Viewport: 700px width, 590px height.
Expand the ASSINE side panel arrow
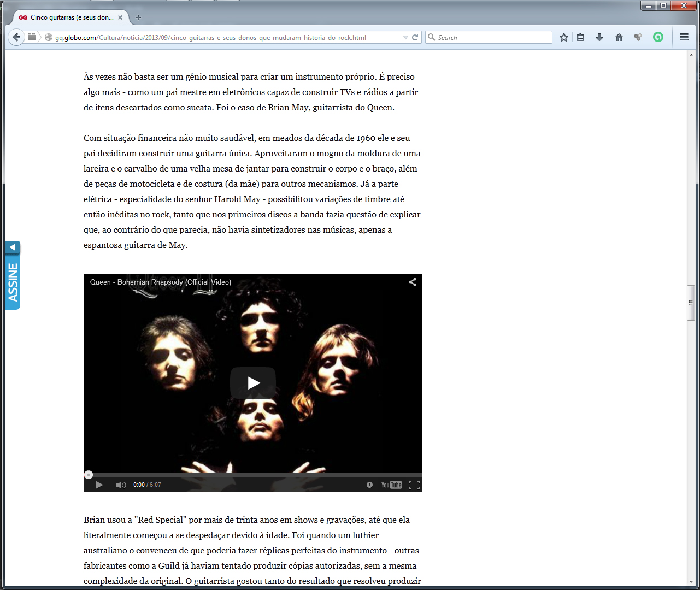point(13,247)
